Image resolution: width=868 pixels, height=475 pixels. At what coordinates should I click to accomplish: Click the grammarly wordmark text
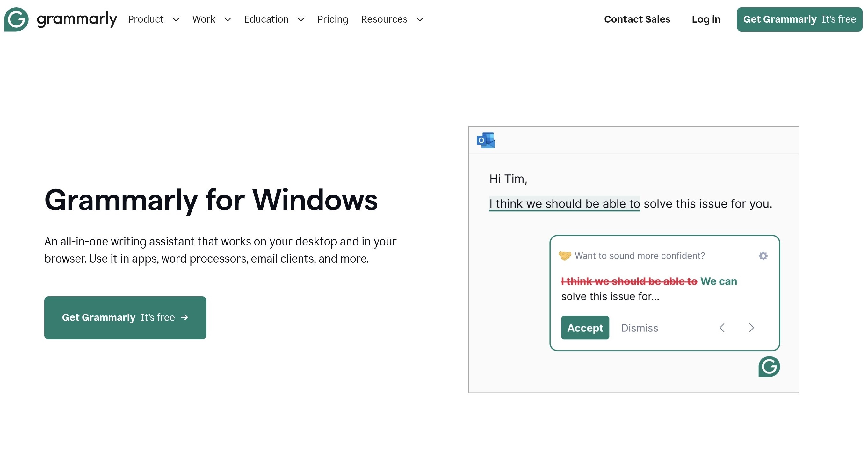point(77,19)
